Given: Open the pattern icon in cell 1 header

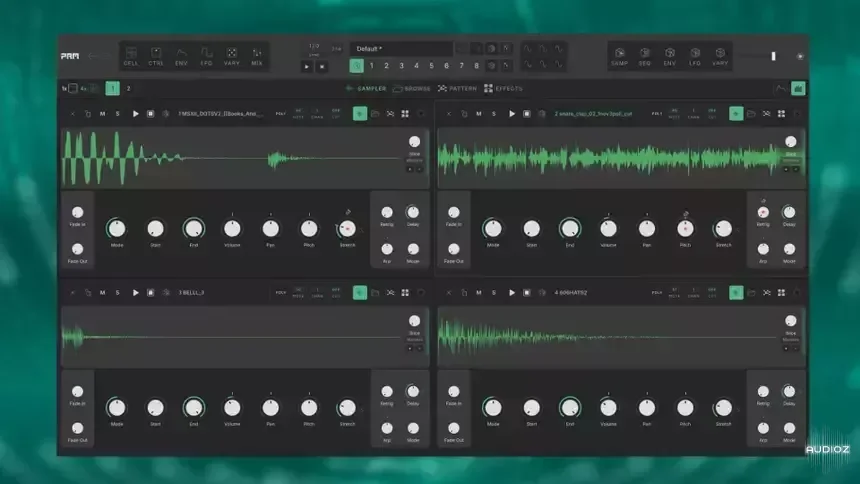Looking at the screenshot, I should 390,114.
